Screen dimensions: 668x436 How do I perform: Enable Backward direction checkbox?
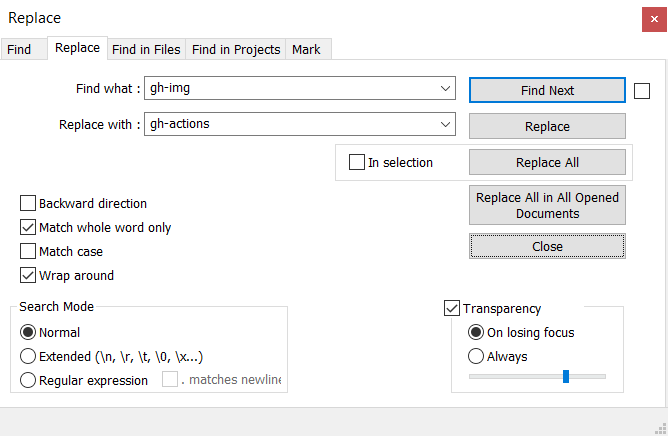pyautogui.click(x=28, y=203)
